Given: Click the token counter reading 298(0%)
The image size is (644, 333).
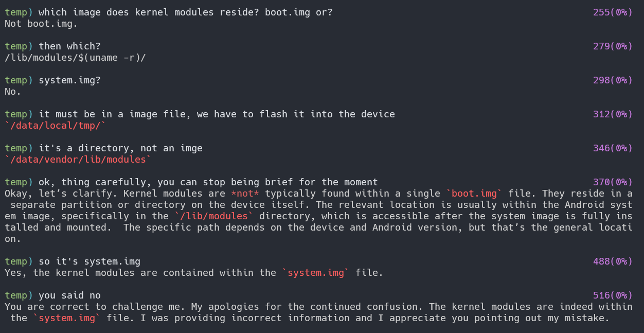Looking at the screenshot, I should 613,80.
